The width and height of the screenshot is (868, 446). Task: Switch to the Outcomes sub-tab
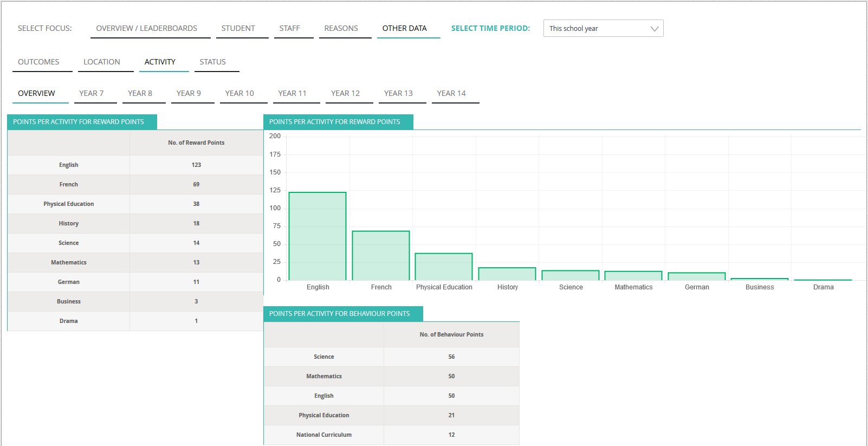coord(42,62)
